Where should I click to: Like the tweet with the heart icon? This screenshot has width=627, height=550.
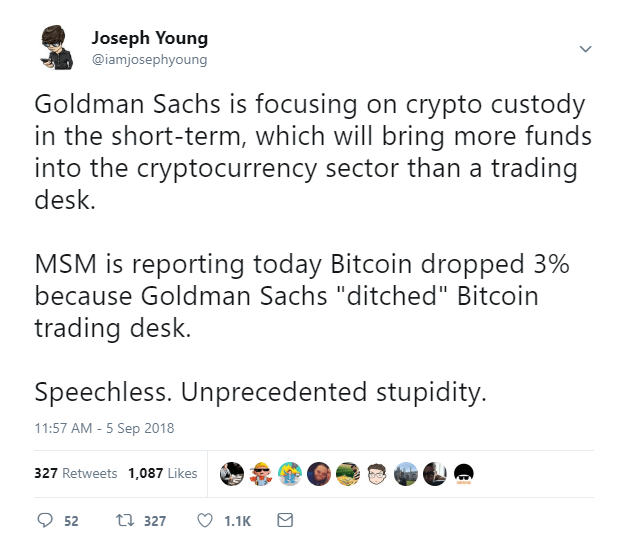[206, 520]
